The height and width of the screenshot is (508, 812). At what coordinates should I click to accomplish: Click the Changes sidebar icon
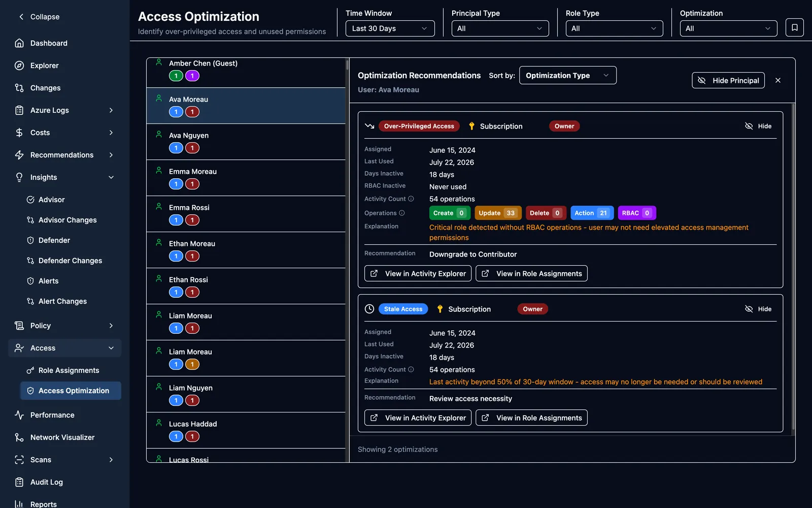click(x=19, y=88)
